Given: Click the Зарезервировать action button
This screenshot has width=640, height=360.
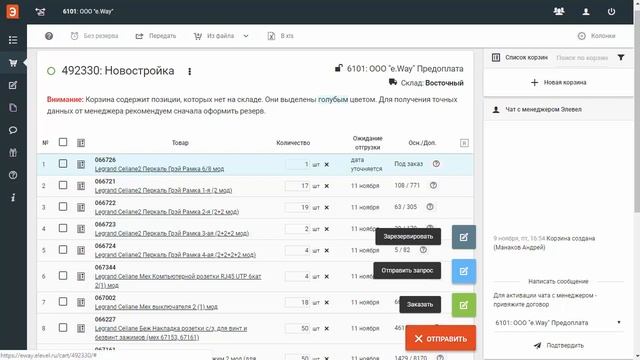Looking at the screenshot, I should coord(464,237).
